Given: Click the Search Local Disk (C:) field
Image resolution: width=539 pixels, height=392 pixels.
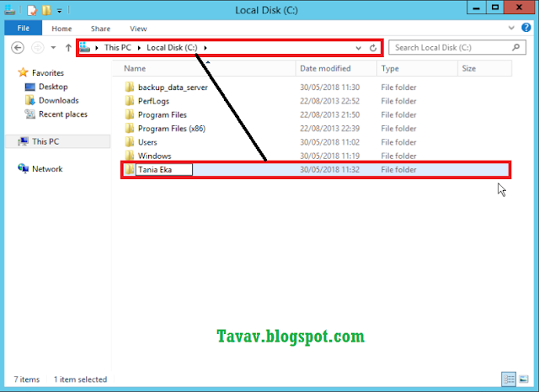Looking at the screenshot, I should pos(456,47).
